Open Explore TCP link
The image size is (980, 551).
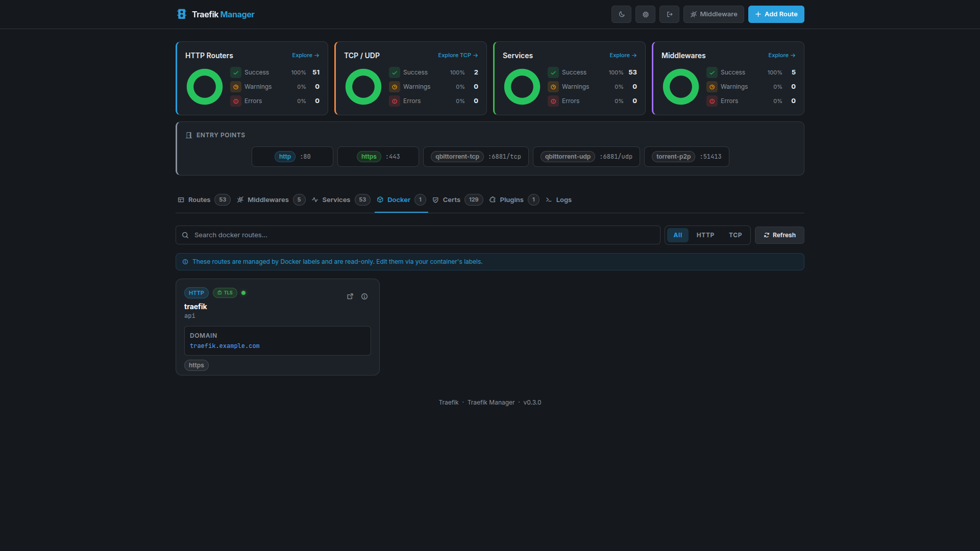click(457, 55)
